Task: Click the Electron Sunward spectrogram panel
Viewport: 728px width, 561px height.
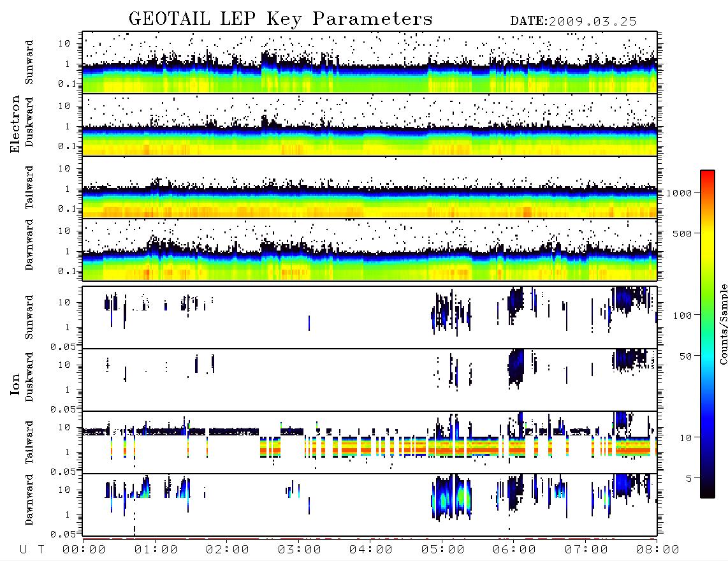Action: [x=370, y=62]
